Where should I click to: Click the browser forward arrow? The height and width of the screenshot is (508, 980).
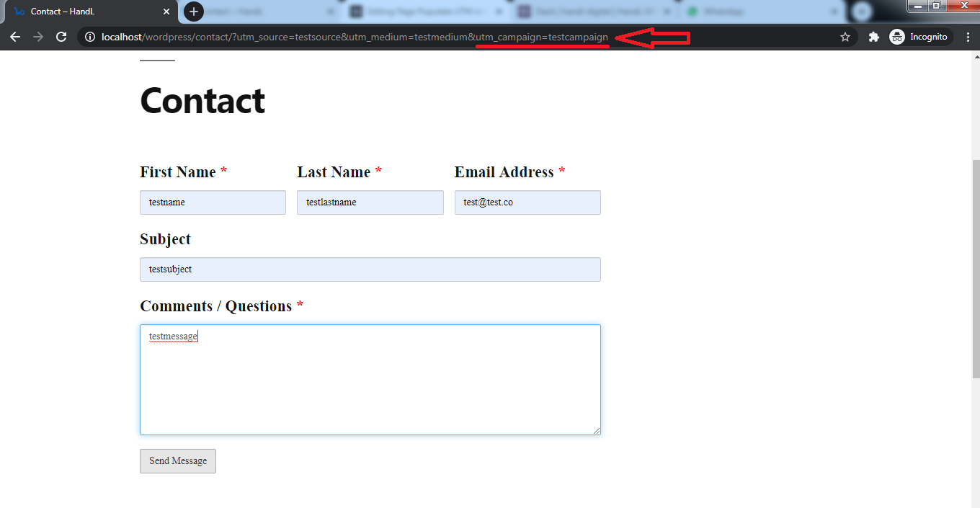38,37
